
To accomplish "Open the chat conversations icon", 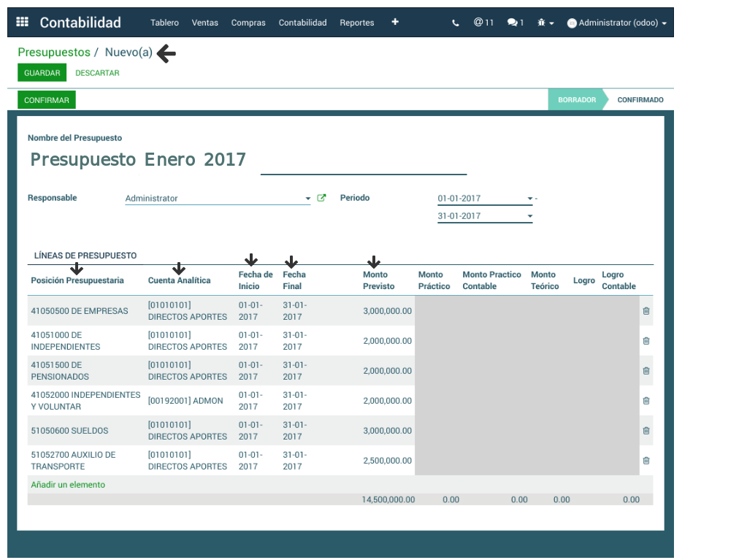I will pyautogui.click(x=516, y=23).
